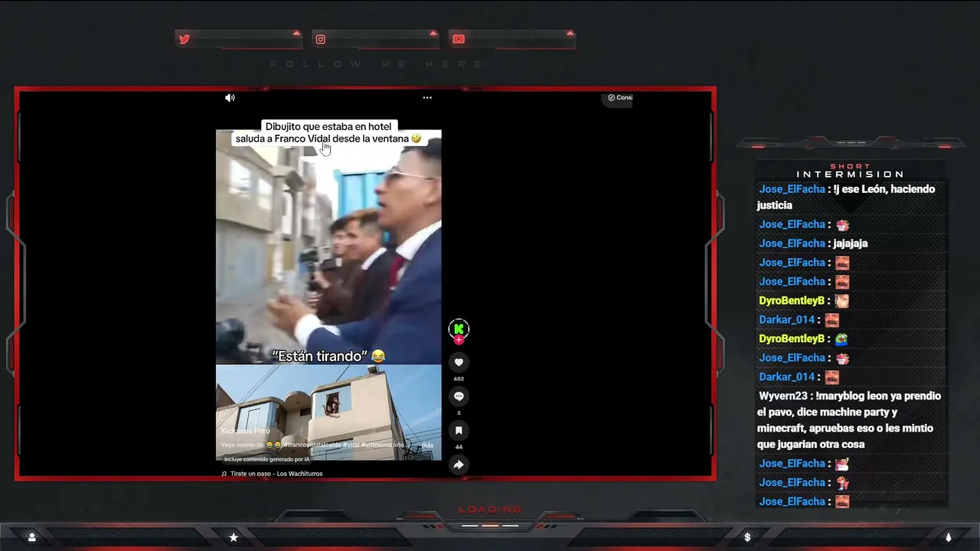This screenshot has height=551, width=980.
Task: Click the bookmark count 44
Action: [x=459, y=447]
